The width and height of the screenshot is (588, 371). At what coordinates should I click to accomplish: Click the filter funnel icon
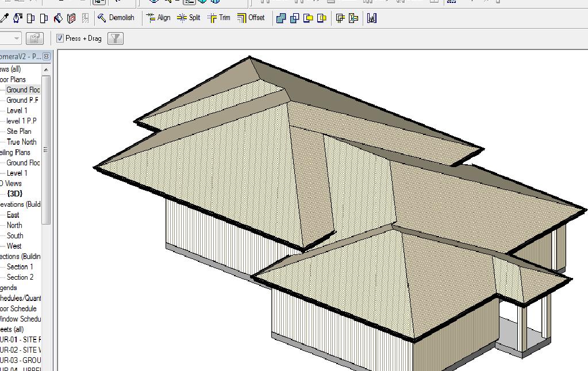(x=116, y=38)
